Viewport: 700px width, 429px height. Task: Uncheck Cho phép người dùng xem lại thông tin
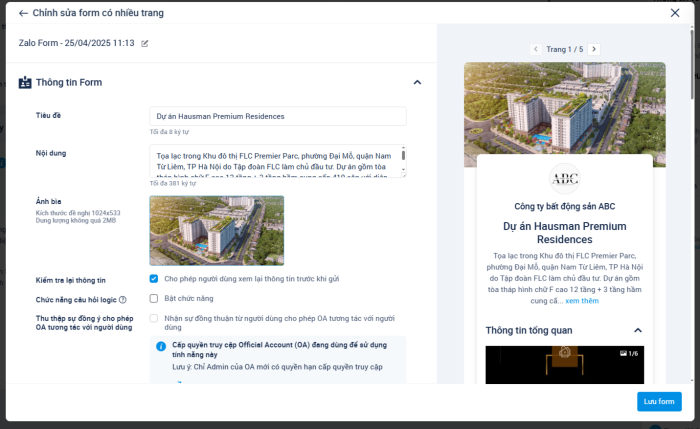coord(154,279)
